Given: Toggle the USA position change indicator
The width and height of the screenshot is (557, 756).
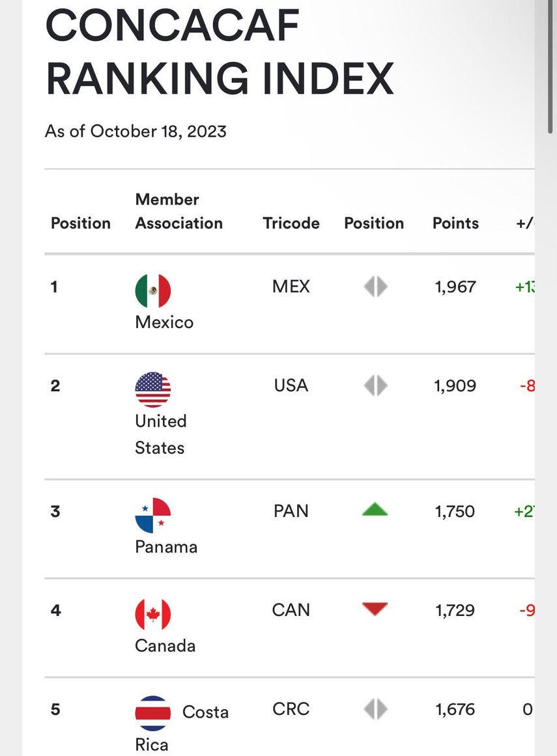Looking at the screenshot, I should (x=375, y=385).
